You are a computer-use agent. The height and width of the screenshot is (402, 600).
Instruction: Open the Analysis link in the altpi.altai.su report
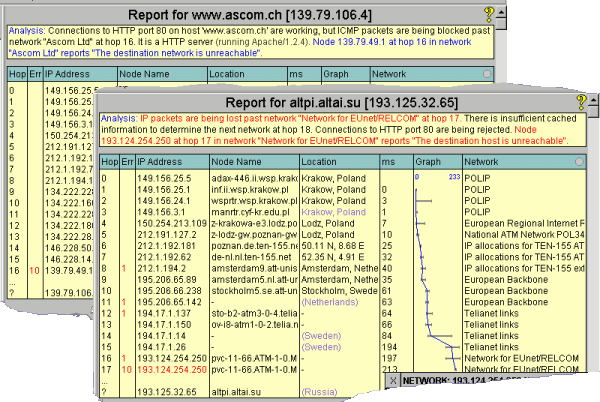click(119, 119)
